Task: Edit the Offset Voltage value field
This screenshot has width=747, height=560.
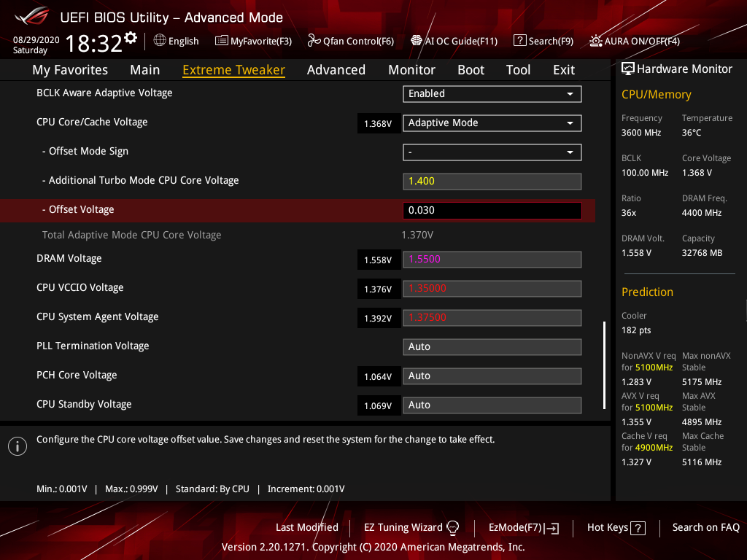Action: click(492, 211)
